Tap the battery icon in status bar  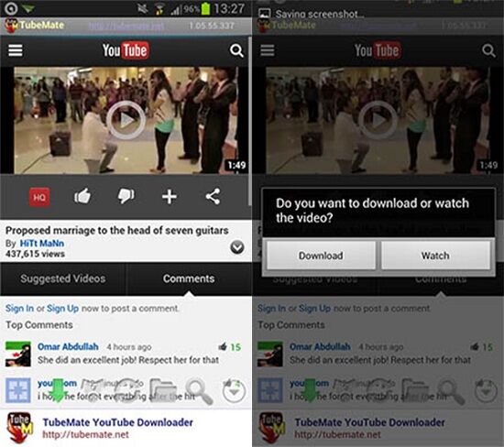point(205,8)
